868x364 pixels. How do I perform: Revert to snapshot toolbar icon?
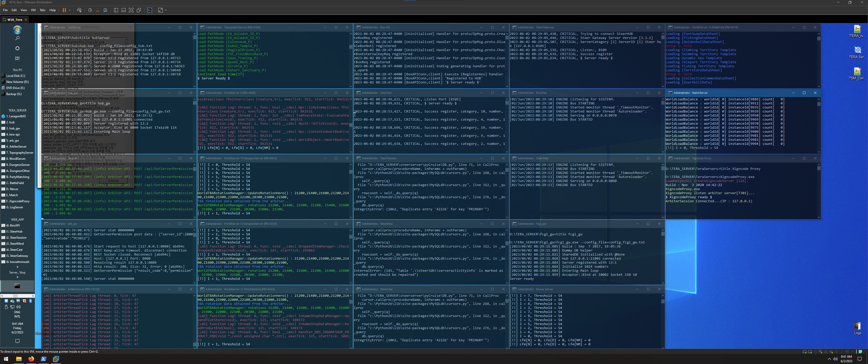98,10
